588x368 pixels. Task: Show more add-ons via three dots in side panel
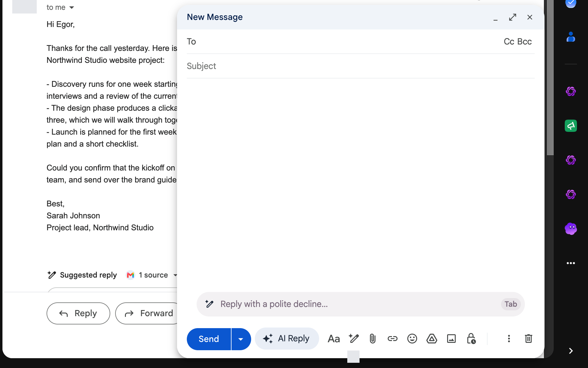click(x=571, y=263)
